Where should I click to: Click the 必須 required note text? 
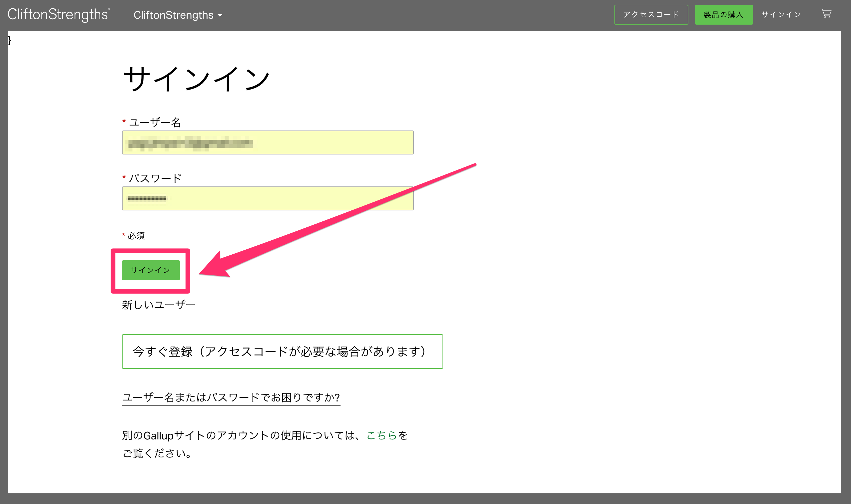click(x=136, y=236)
